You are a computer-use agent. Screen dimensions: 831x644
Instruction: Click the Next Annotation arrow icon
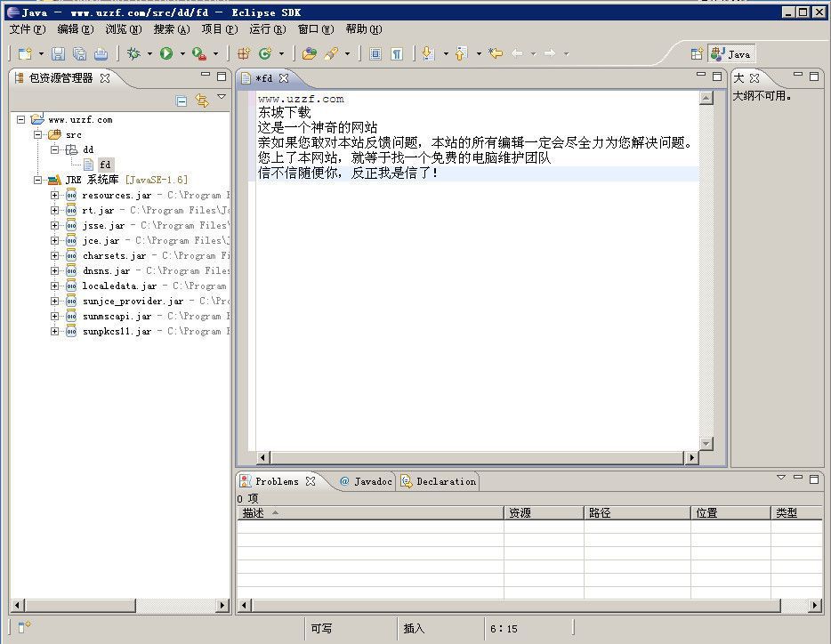(428, 53)
